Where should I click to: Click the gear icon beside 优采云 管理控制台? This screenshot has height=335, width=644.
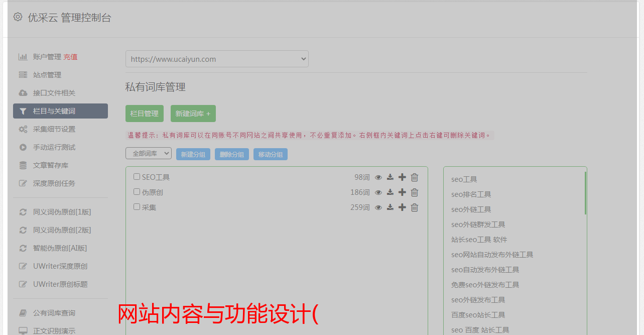click(18, 17)
